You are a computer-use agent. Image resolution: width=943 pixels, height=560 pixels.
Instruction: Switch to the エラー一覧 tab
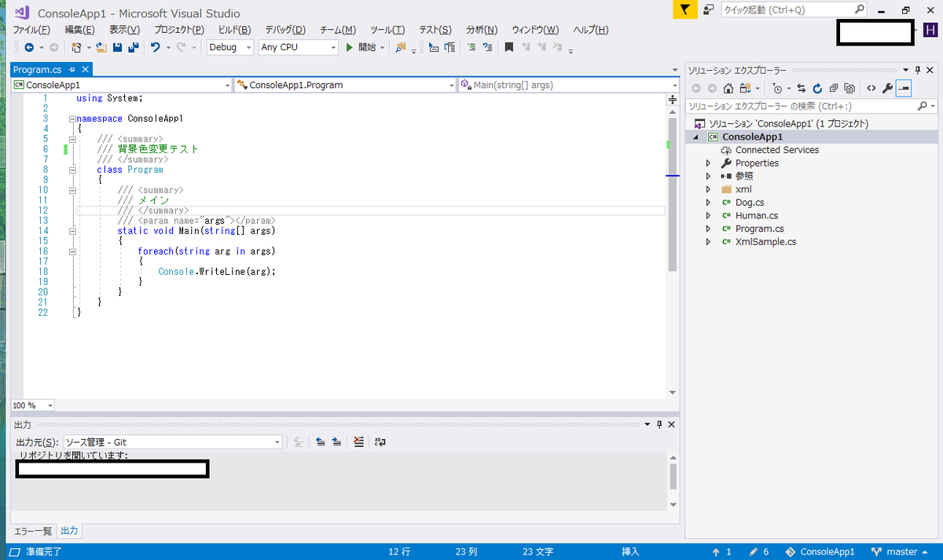(x=33, y=531)
